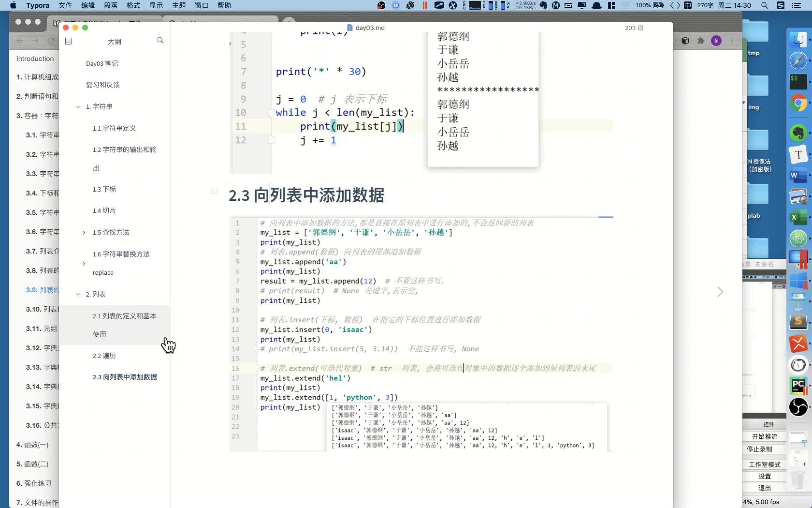This screenshot has width=812, height=508.
Task: Open the Apple menu
Action: (13, 5)
